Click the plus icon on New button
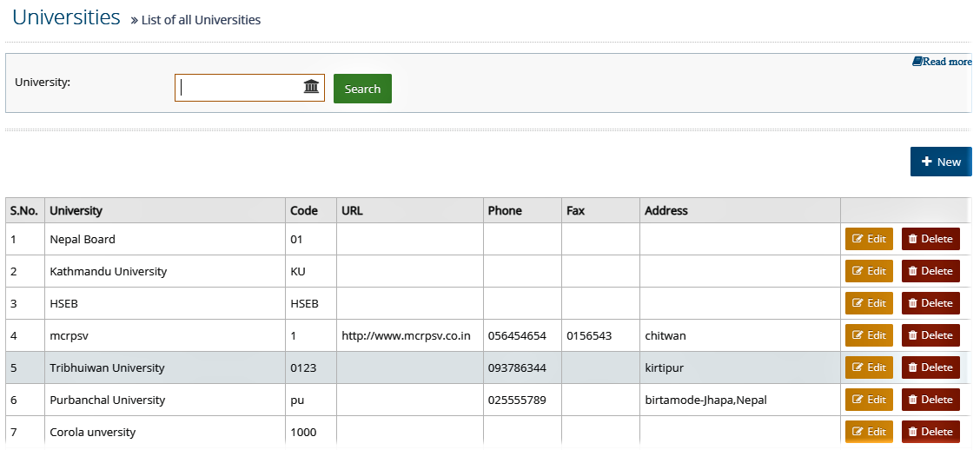This screenshot has width=980, height=450. (x=927, y=162)
